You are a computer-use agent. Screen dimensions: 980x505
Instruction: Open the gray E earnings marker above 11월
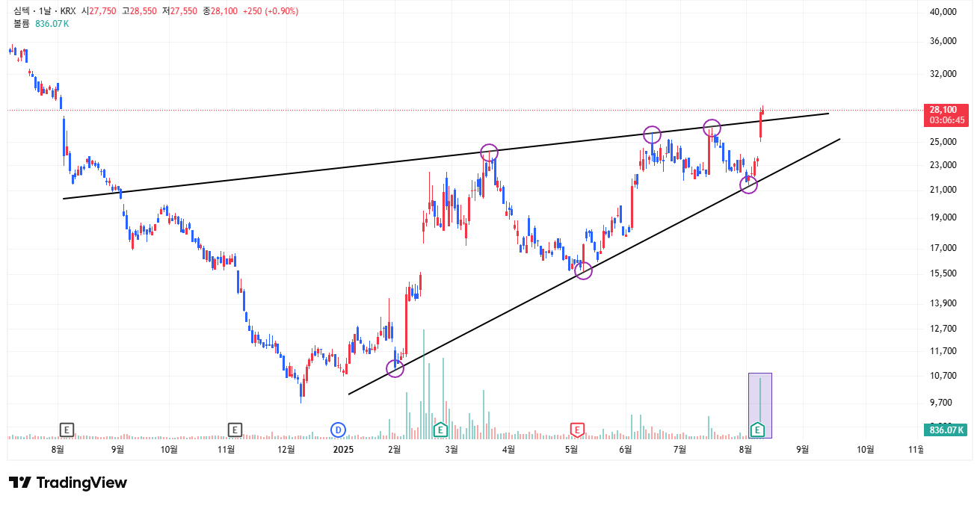pyautogui.click(x=235, y=430)
